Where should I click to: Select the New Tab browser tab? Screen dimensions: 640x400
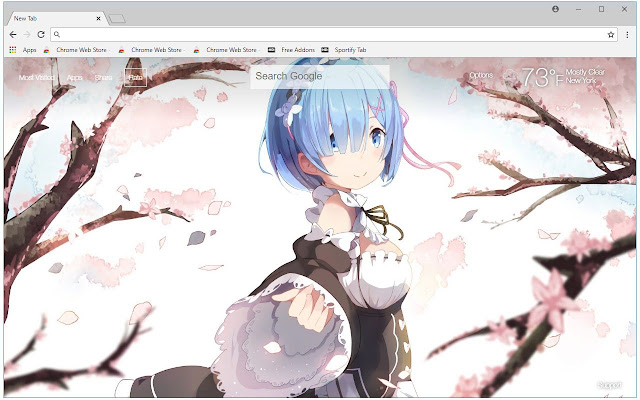(x=55, y=18)
